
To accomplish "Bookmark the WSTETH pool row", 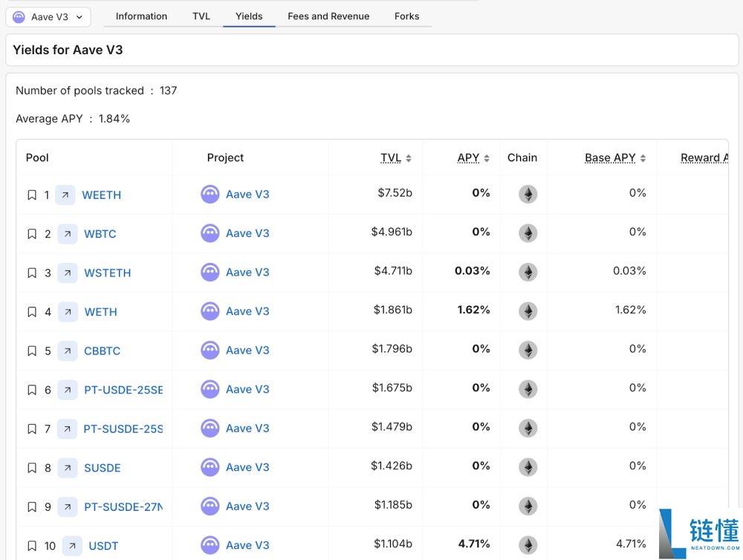I will click(x=32, y=273).
